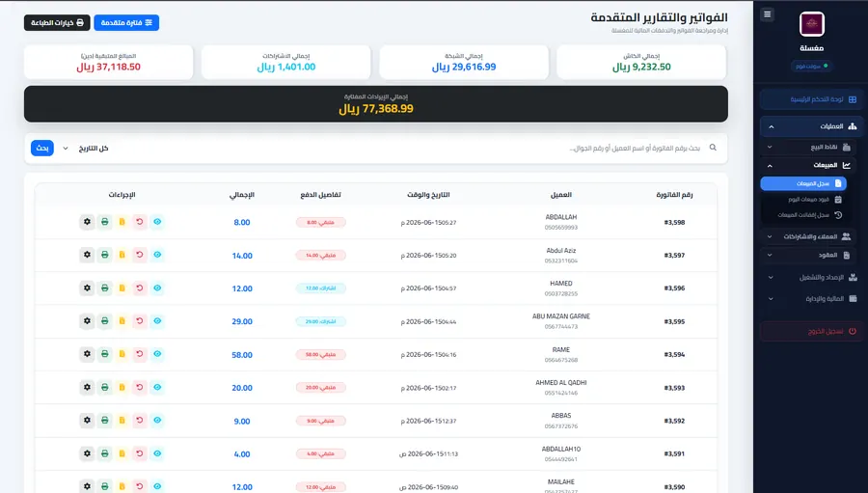Click the 12.00 subscription badge for invoice #3,596

pyautogui.click(x=320, y=288)
